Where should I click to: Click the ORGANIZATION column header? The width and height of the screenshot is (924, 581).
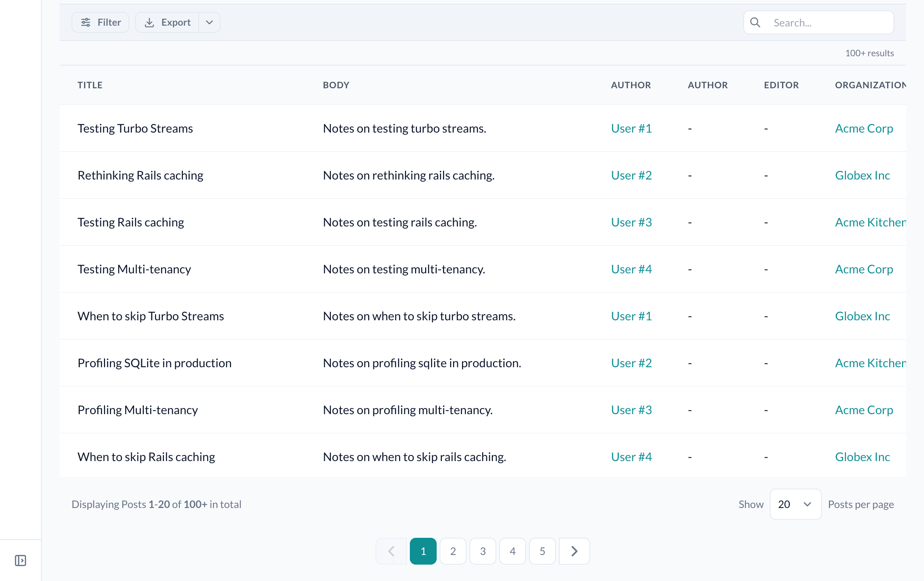click(x=870, y=85)
